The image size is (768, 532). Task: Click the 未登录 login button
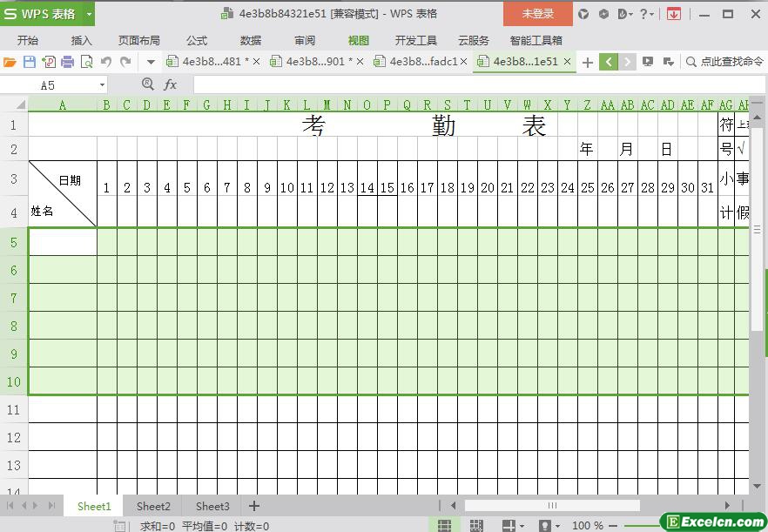[537, 14]
